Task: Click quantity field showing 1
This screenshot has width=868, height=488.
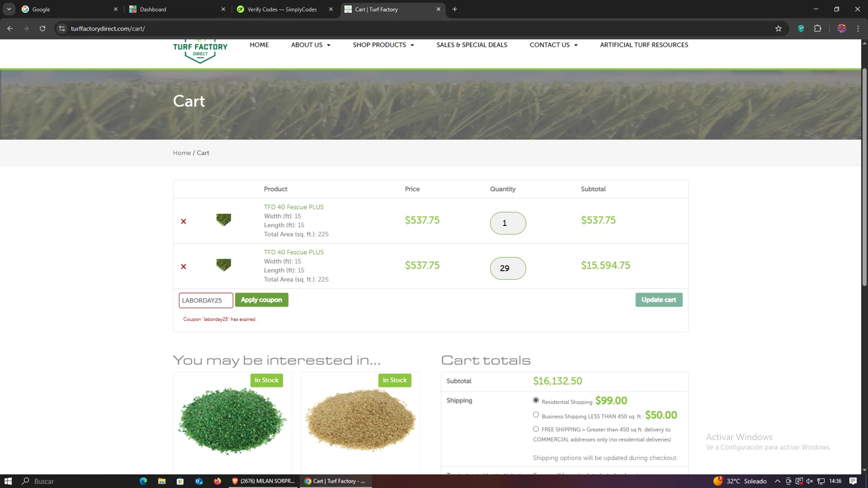Action: point(508,223)
